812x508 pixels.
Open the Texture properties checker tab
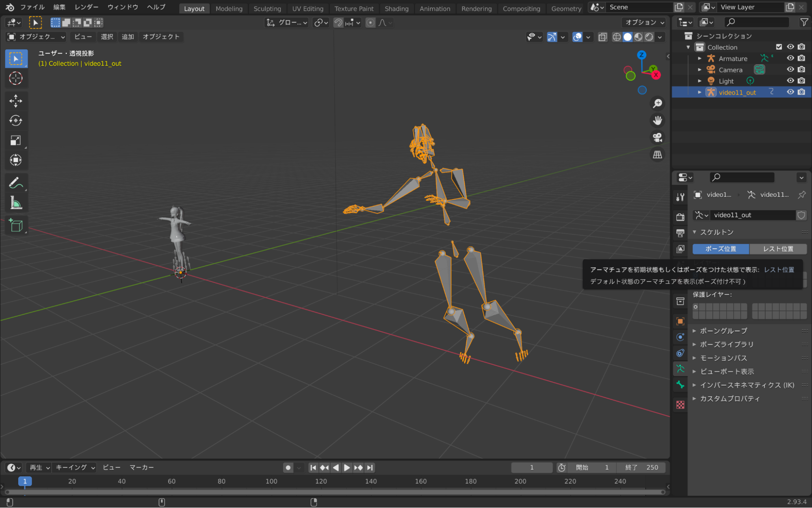pyautogui.click(x=680, y=405)
